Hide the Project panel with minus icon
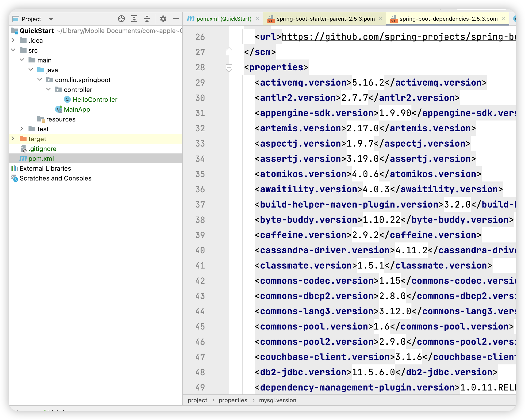Image resolution: width=525 pixels, height=420 pixels. (x=176, y=19)
